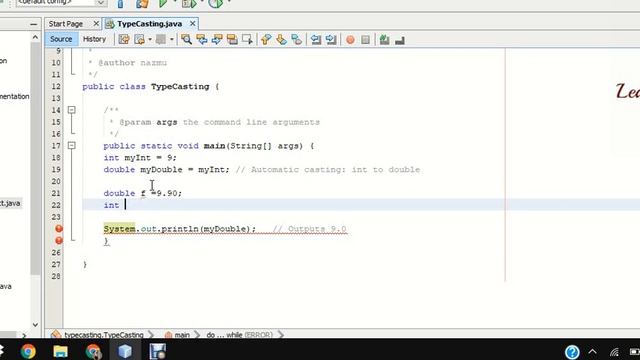Open the default config combo box
The width and height of the screenshot is (640, 360).
click(x=61, y=2)
